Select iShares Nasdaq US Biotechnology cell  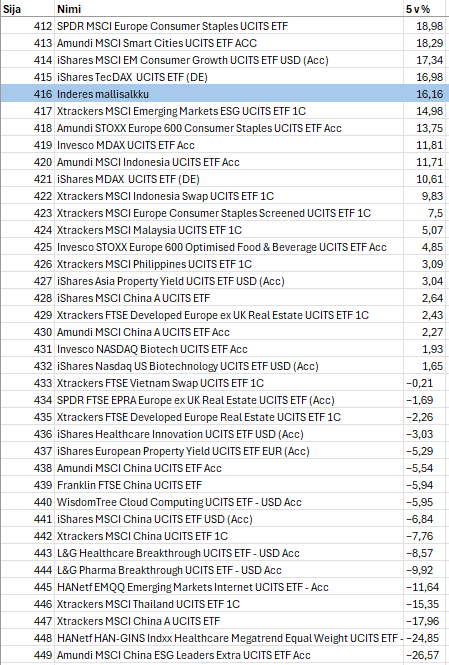click(229, 366)
